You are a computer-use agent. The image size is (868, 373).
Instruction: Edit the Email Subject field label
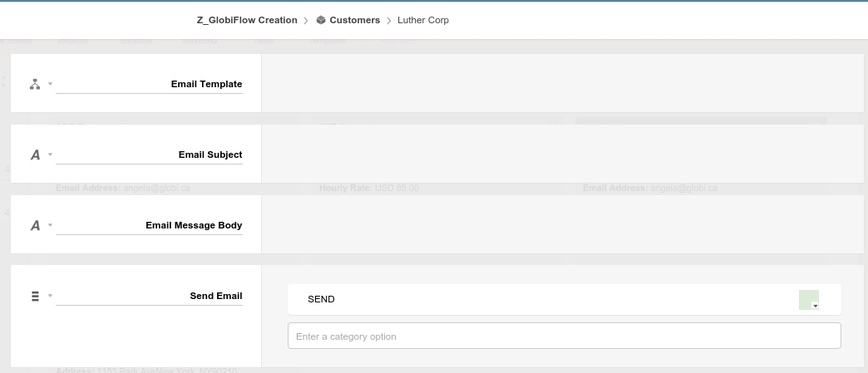[149, 155]
